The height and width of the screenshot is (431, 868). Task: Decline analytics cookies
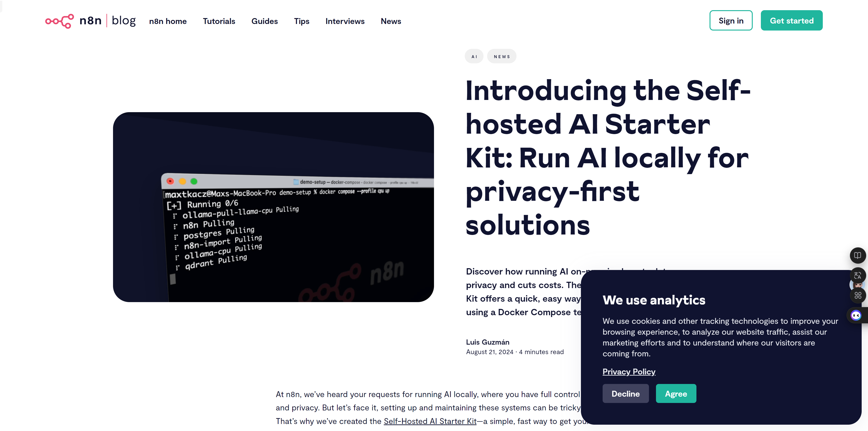tap(625, 394)
